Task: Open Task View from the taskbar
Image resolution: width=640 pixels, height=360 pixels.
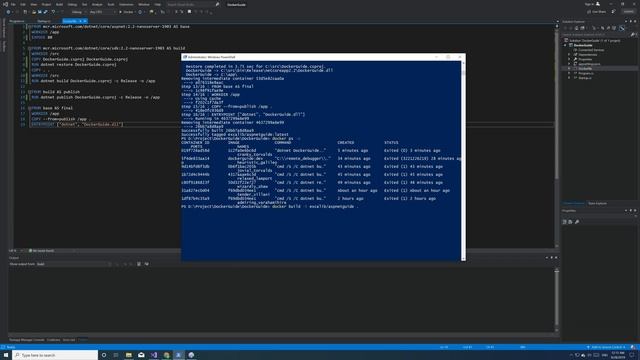Action: 116,355
